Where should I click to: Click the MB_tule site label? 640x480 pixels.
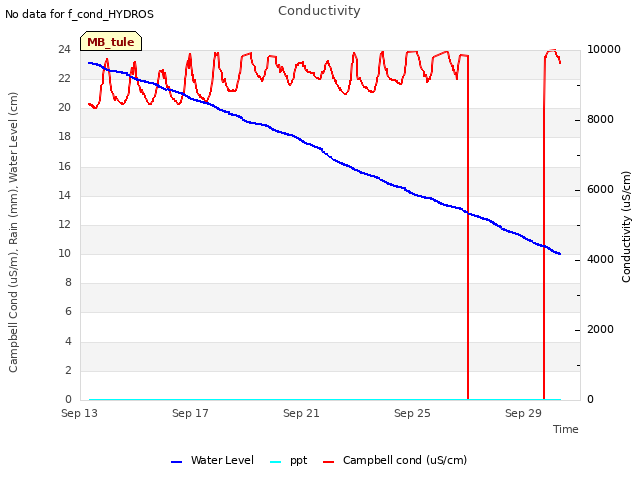pyautogui.click(x=111, y=42)
